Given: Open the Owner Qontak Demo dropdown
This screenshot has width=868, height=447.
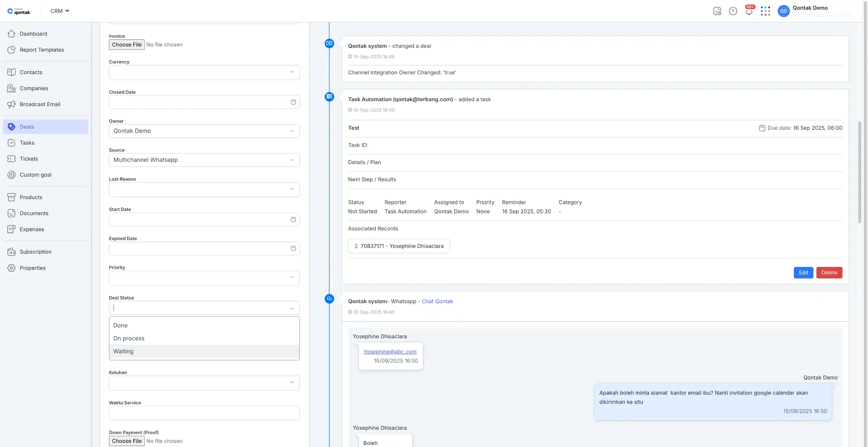Looking at the screenshot, I should tap(204, 131).
